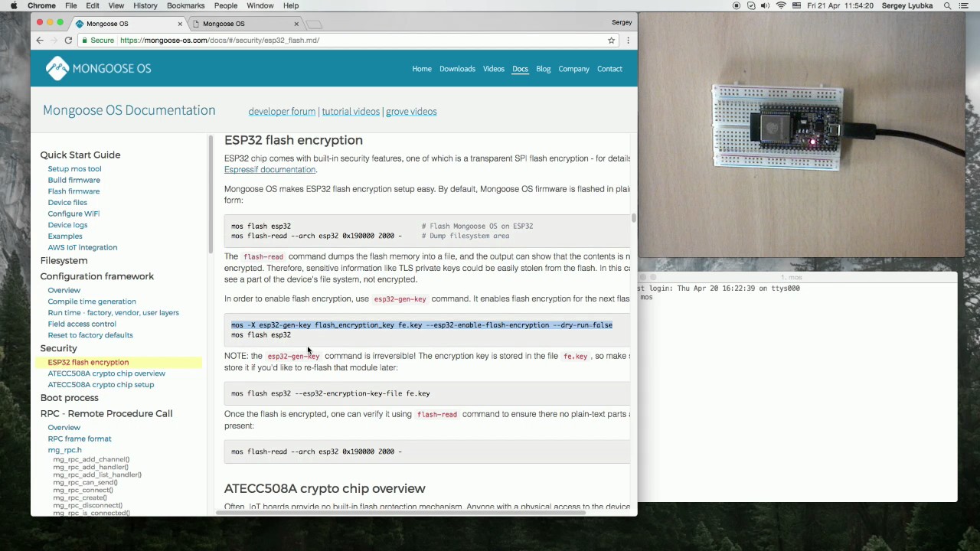The width and height of the screenshot is (980, 551).
Task: Select Boot process section
Action: coord(70,398)
